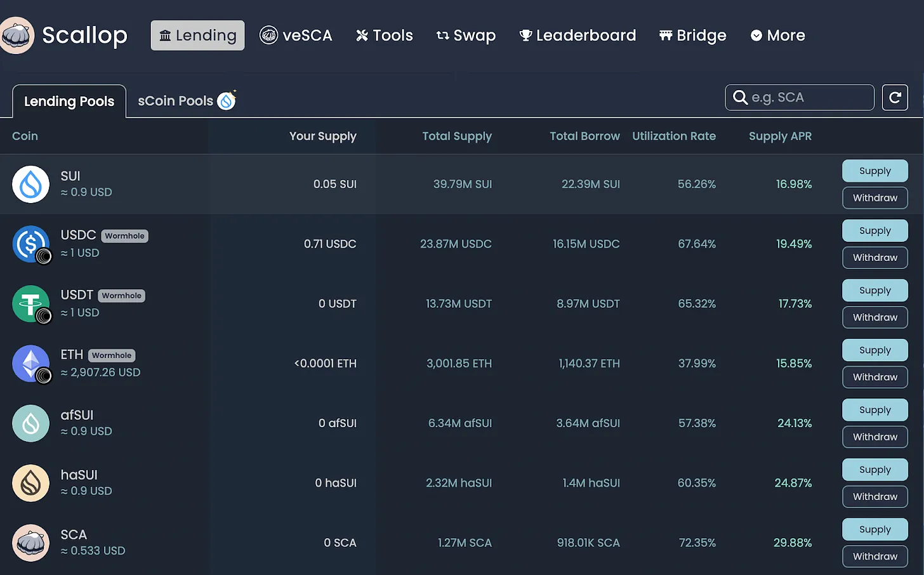Withdraw from the USDC pool

(x=874, y=258)
